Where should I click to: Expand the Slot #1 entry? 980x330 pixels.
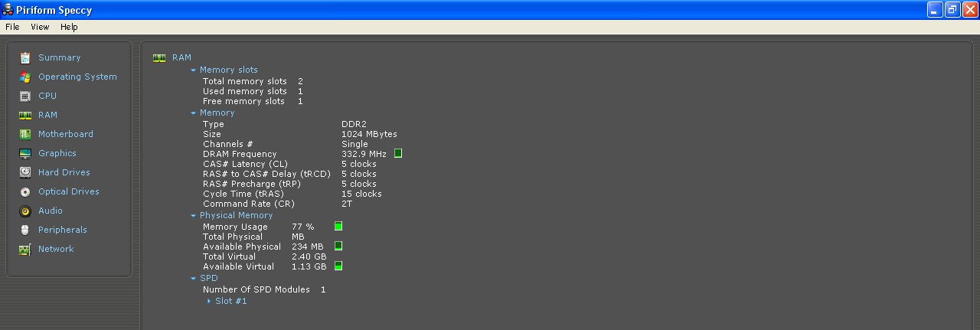tap(209, 301)
